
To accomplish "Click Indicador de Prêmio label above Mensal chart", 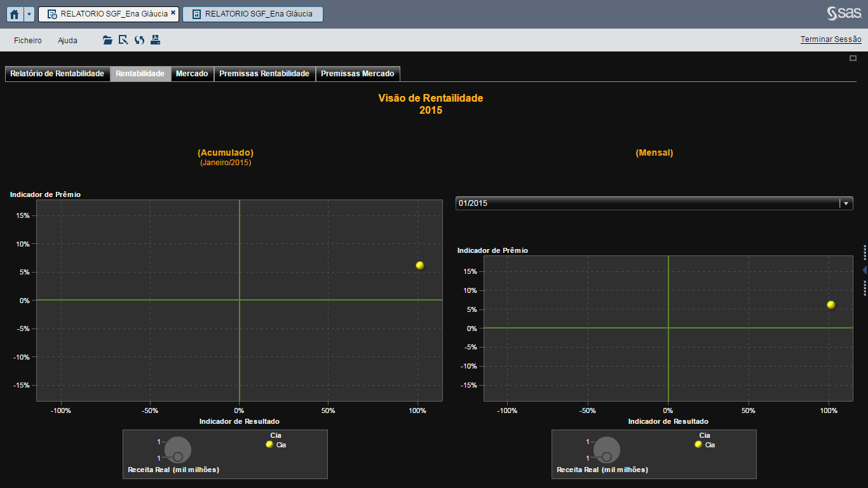I will pos(492,250).
